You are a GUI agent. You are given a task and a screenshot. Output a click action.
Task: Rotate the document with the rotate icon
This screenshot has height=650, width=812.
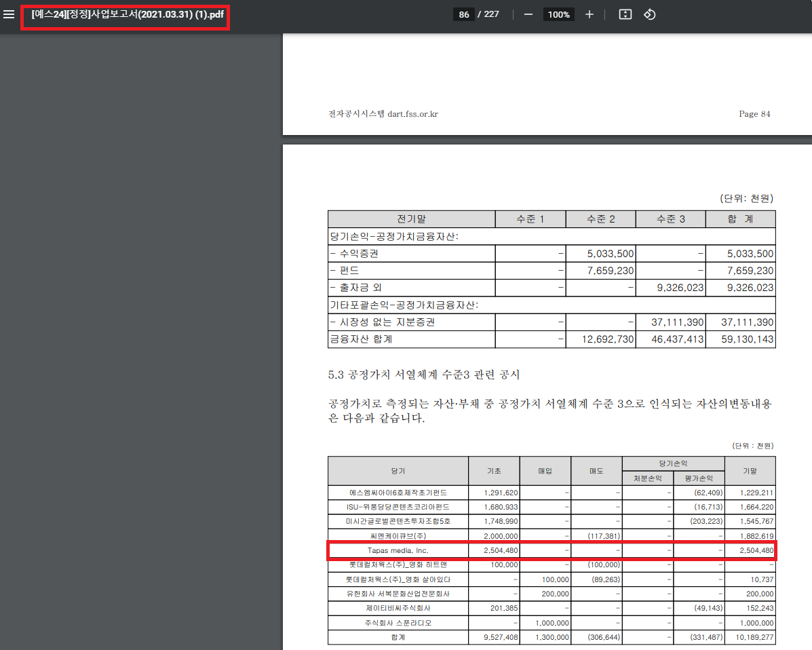pos(649,14)
